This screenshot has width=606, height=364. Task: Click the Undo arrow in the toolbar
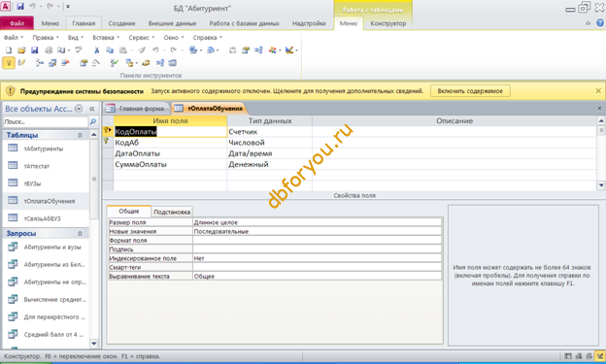(x=155, y=50)
